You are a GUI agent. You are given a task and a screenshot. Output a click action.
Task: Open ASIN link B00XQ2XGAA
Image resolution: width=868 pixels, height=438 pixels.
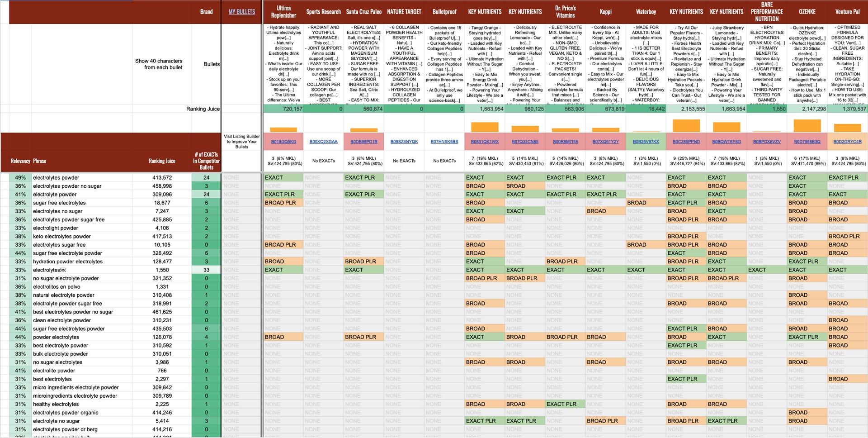coord(324,142)
